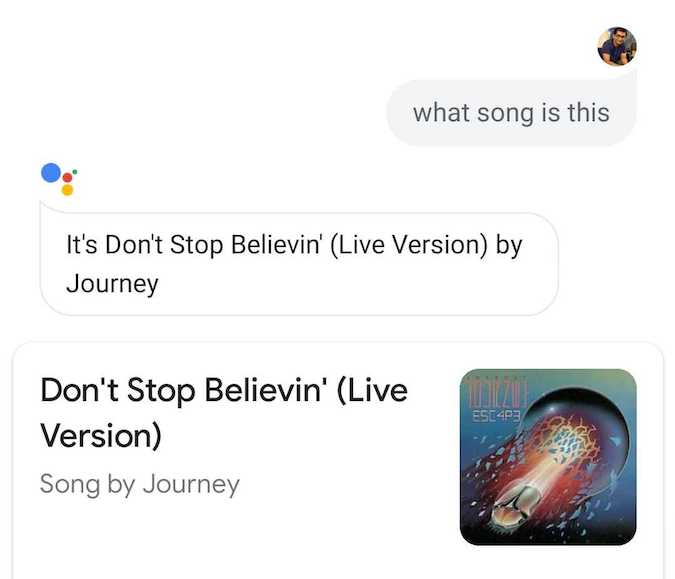The image size is (675, 579).
Task: Select the "what song is this" message bubble
Action: pyautogui.click(x=511, y=113)
